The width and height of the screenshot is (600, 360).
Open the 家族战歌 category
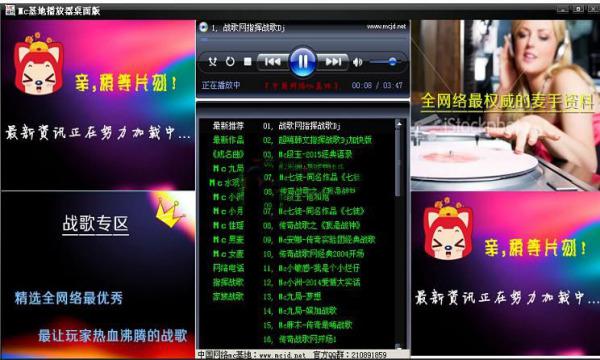point(228,296)
